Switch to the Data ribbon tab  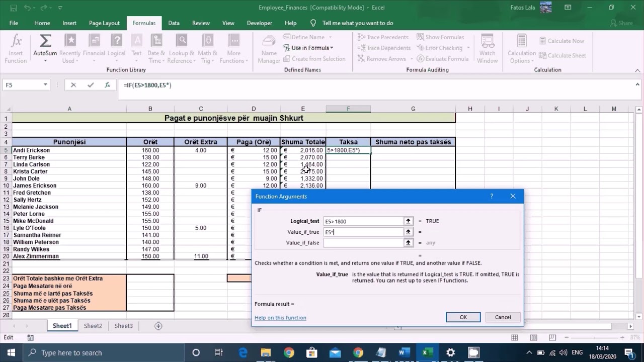click(174, 23)
